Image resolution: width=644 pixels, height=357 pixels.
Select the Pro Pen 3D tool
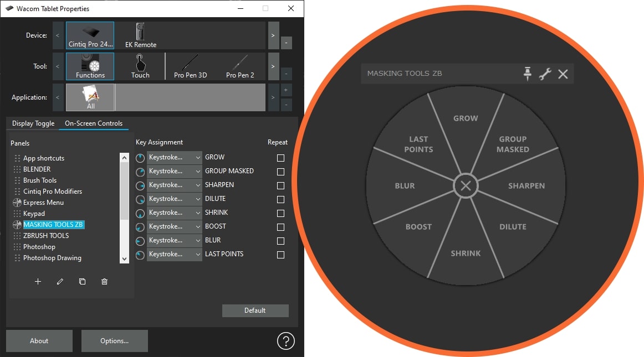point(190,66)
